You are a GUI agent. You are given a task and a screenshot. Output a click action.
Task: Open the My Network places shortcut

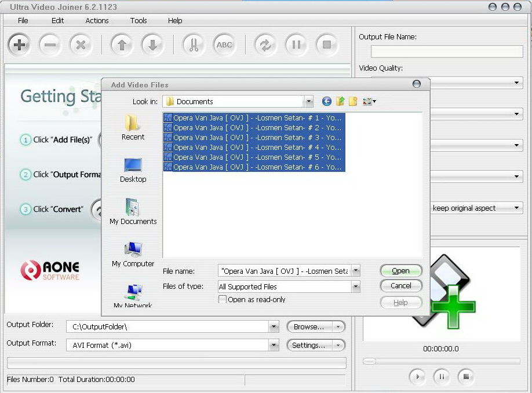pyautogui.click(x=133, y=295)
